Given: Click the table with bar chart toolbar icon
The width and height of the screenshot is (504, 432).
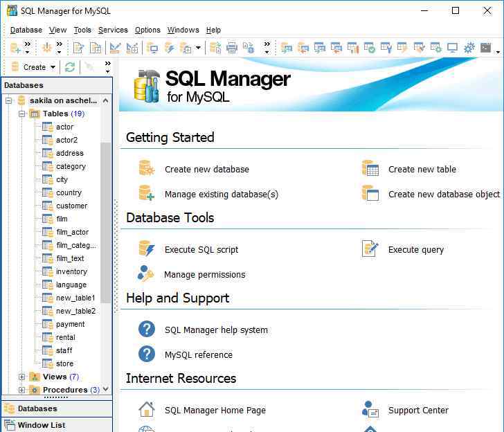Looking at the screenshot, I should tap(353, 48).
